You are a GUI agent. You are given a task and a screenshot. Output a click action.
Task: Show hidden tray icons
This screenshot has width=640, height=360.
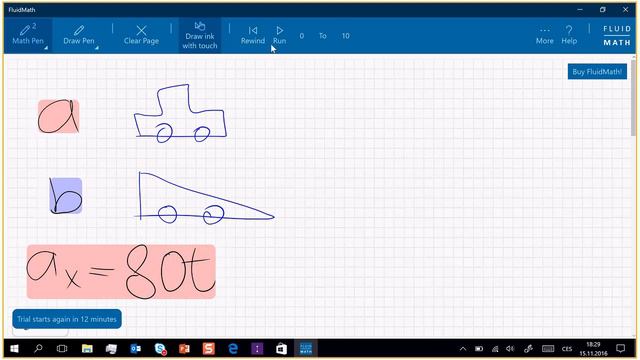pos(463,349)
